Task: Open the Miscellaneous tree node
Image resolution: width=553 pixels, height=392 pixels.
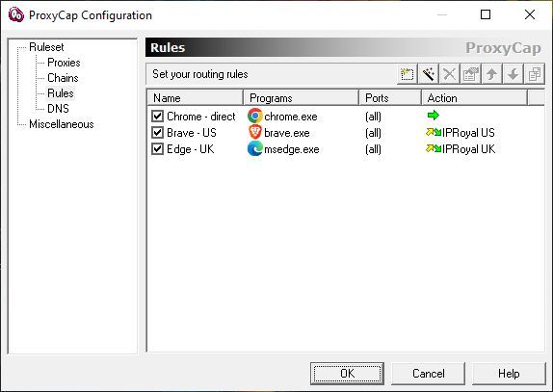Action: coord(62,124)
